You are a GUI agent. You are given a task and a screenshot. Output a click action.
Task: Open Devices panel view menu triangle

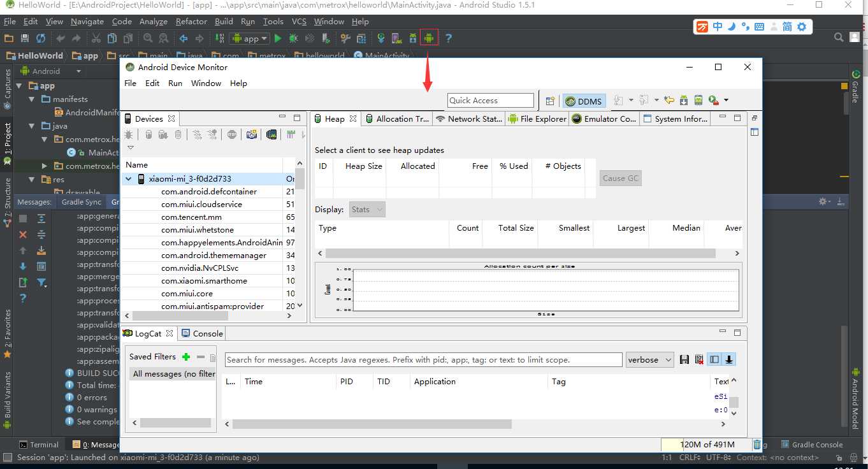(131, 148)
